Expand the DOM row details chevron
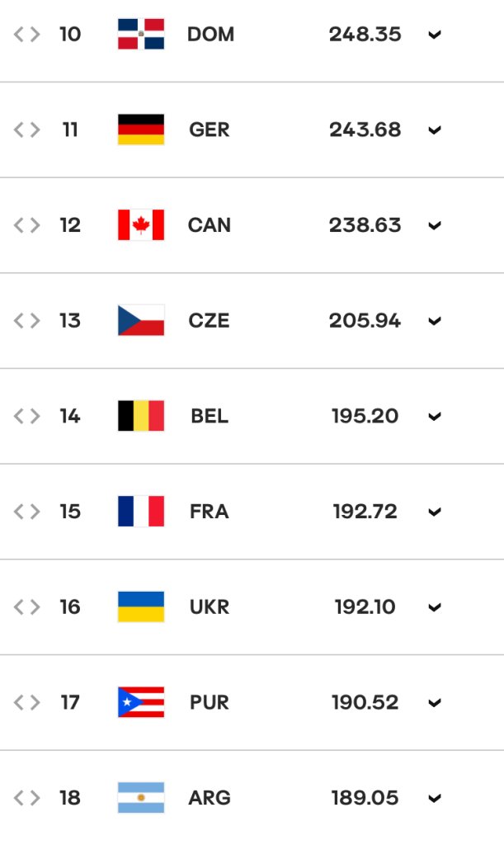This screenshot has height=845, width=504. pos(435,35)
